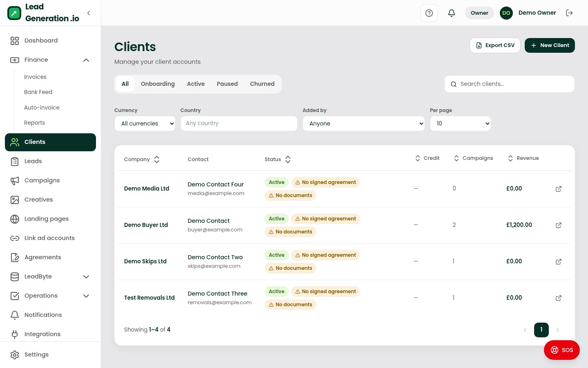Click the Export CSV button

(495, 45)
